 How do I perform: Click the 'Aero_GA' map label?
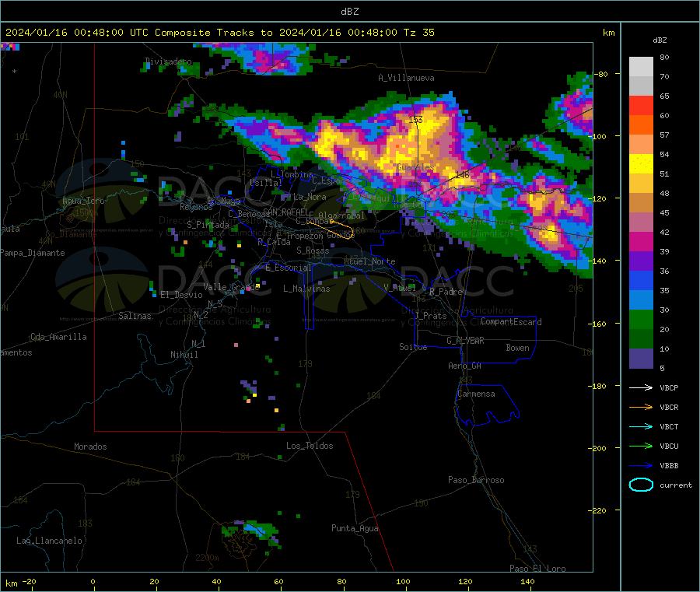(465, 366)
